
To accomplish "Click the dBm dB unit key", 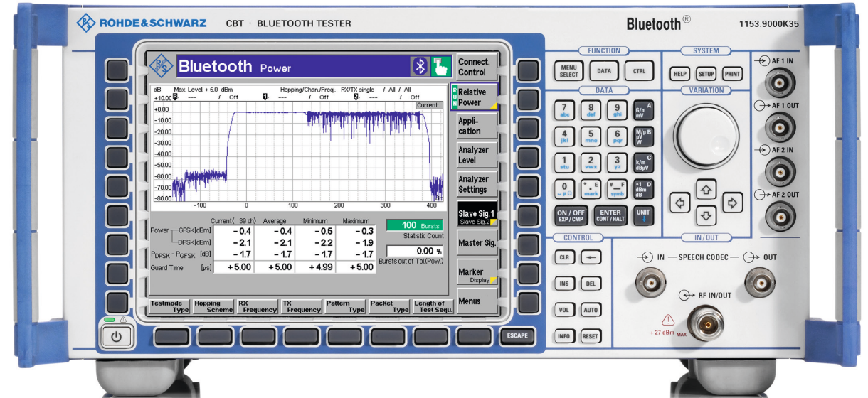I will [643, 188].
